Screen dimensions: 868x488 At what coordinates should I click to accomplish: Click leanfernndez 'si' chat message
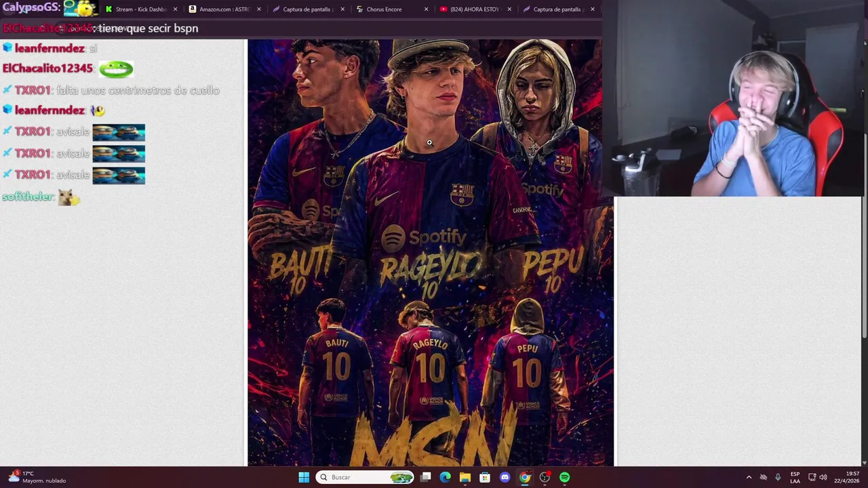point(94,49)
